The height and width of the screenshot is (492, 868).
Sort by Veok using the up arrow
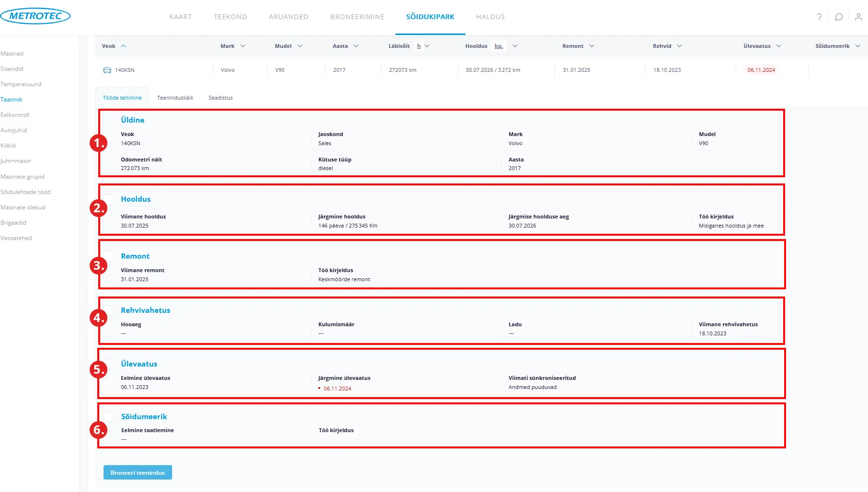tap(124, 46)
